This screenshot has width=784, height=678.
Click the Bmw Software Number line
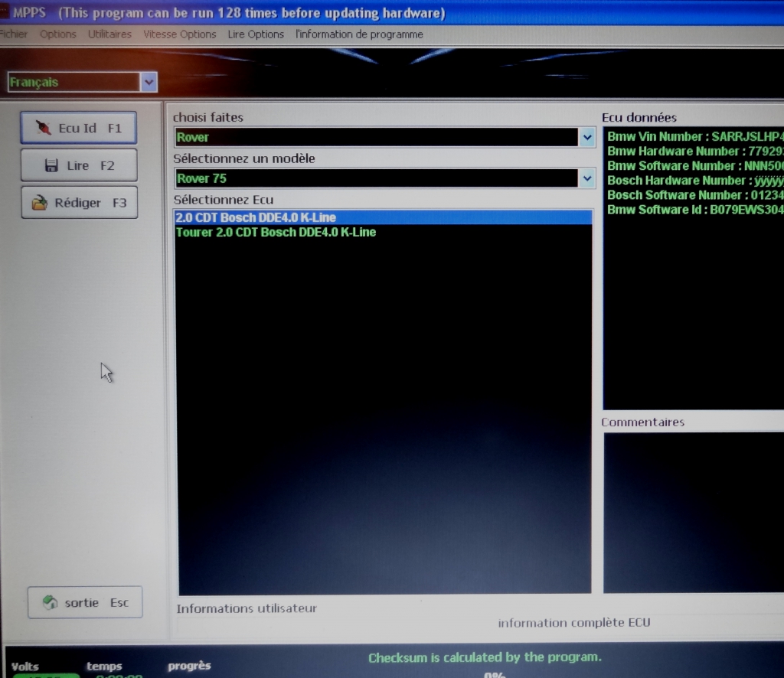(695, 165)
